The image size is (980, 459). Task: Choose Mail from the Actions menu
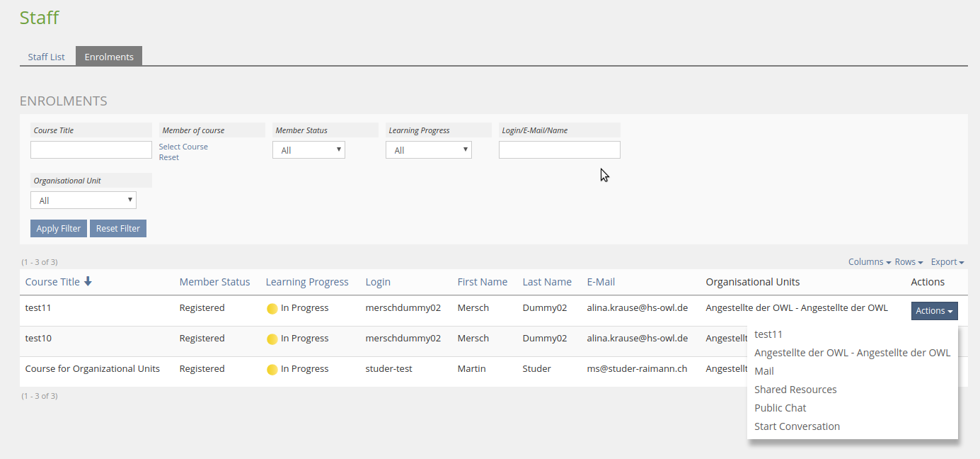tap(764, 371)
